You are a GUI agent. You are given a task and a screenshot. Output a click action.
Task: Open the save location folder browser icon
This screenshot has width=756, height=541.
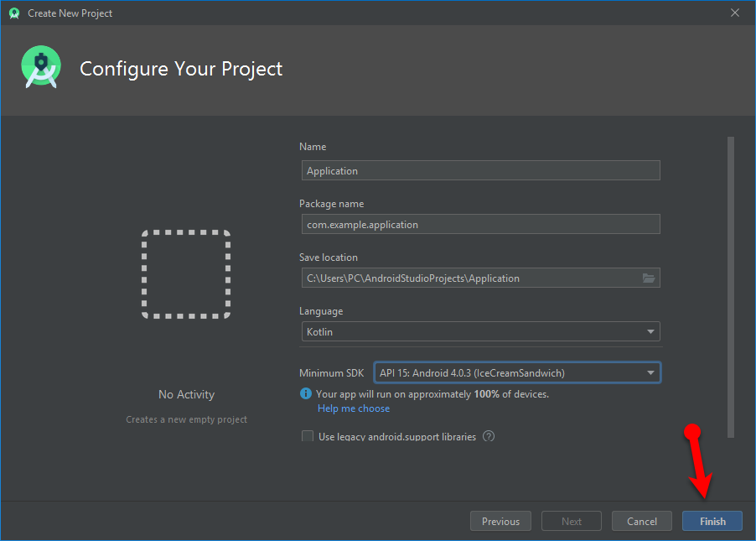(x=648, y=278)
